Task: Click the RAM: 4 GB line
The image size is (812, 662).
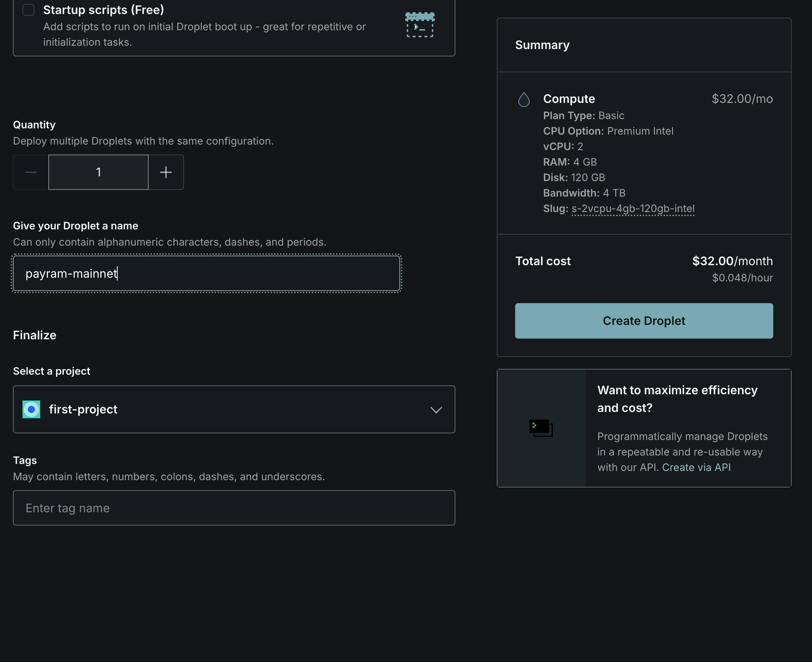Action: pos(570,162)
